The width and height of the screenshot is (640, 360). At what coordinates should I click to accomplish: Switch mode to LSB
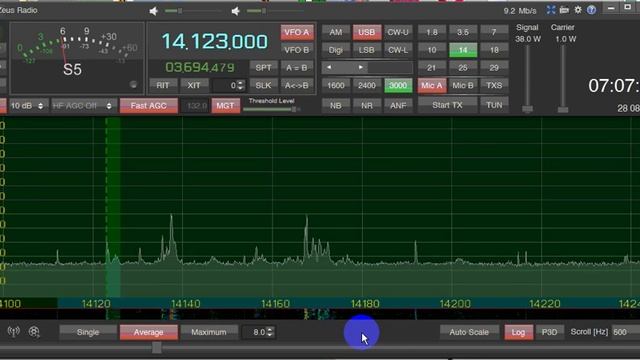click(367, 50)
